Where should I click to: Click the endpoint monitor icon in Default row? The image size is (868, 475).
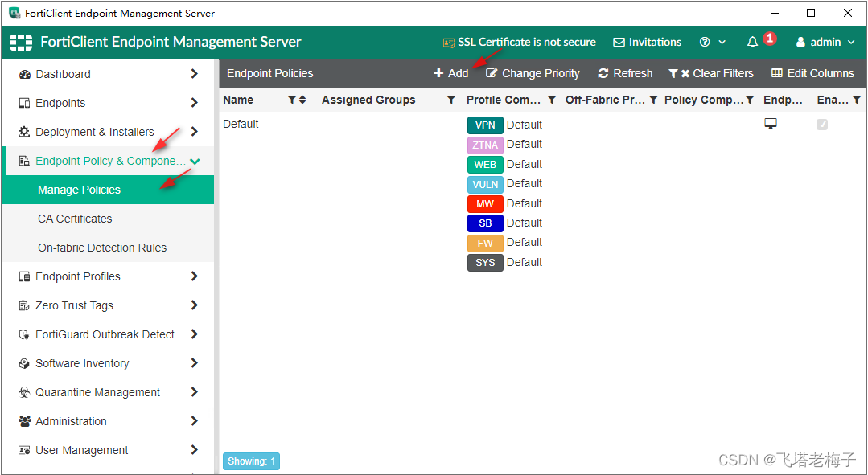tap(771, 124)
